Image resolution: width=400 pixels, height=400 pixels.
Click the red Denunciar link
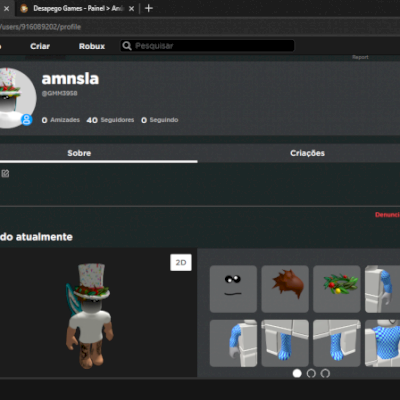point(387,215)
